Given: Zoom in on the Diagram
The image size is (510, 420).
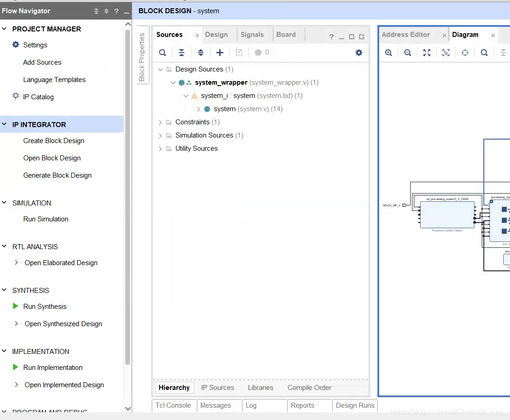Looking at the screenshot, I should [x=388, y=53].
